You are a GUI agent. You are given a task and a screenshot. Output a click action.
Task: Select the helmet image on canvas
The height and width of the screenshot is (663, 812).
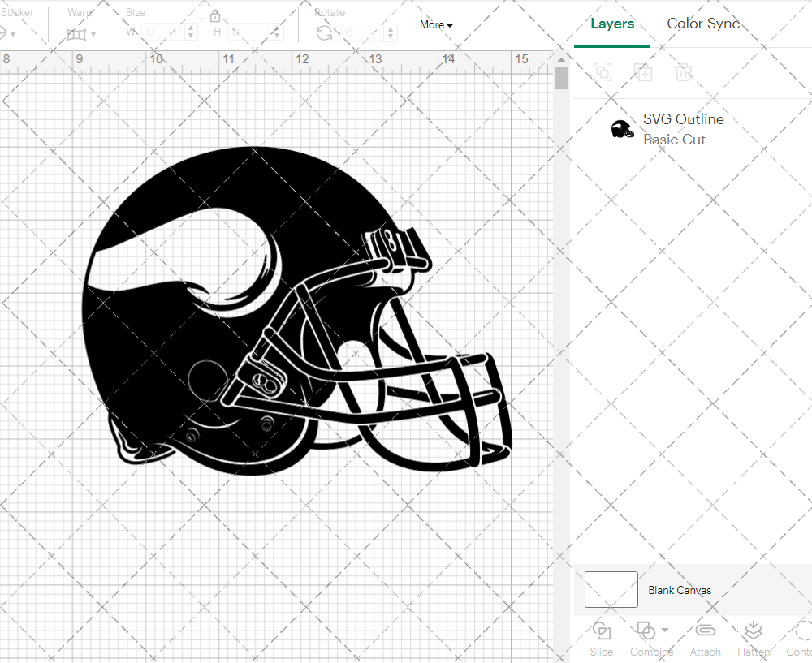[297, 311]
